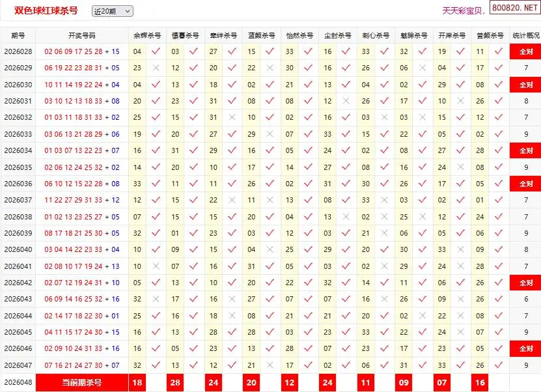Screen dimensions: 541x392
Task: Click the X mark under 余辉杀号 for 2026043
Action: 156,300
